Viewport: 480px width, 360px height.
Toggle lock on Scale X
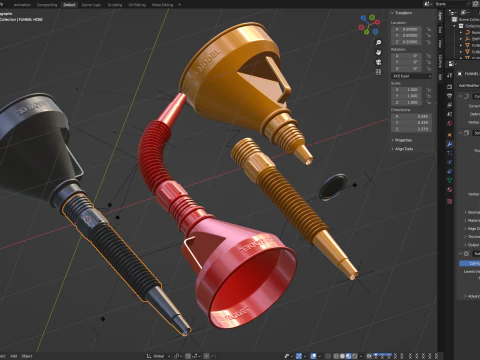(x=428, y=90)
